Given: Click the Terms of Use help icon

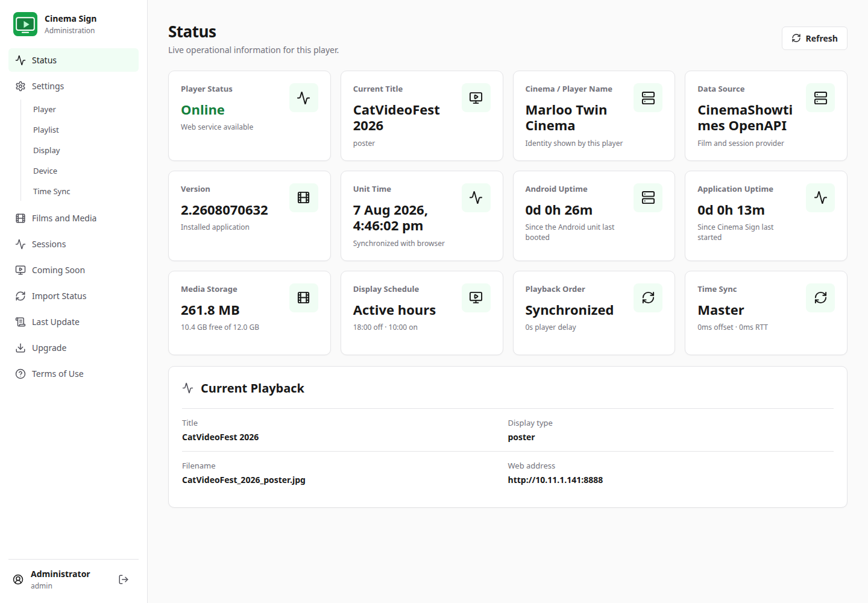Looking at the screenshot, I should point(20,374).
